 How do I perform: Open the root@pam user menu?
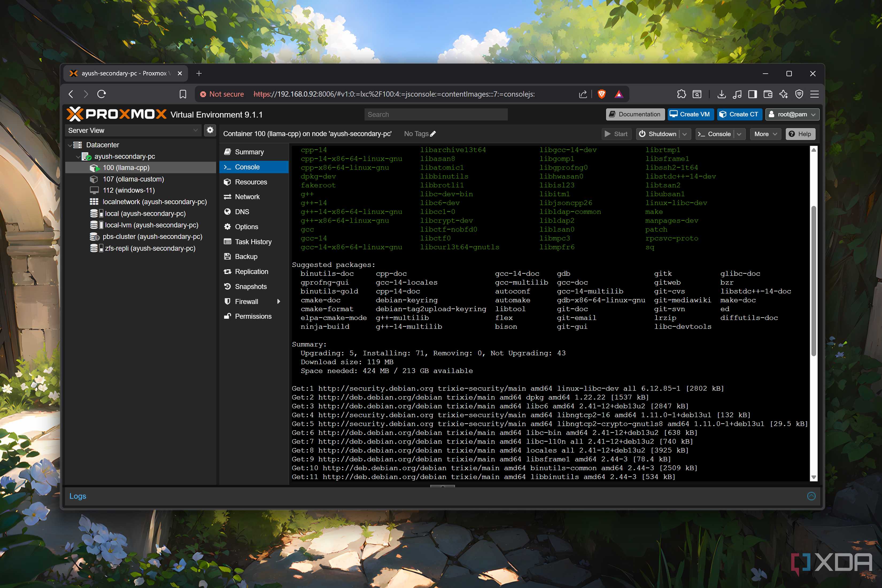tap(792, 114)
